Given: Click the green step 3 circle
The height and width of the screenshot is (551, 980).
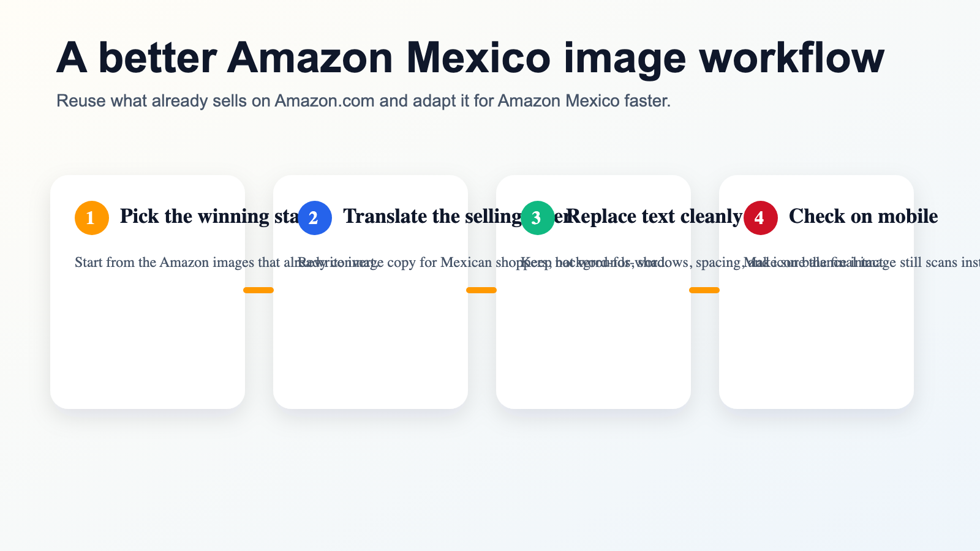Looking at the screenshot, I should (538, 217).
